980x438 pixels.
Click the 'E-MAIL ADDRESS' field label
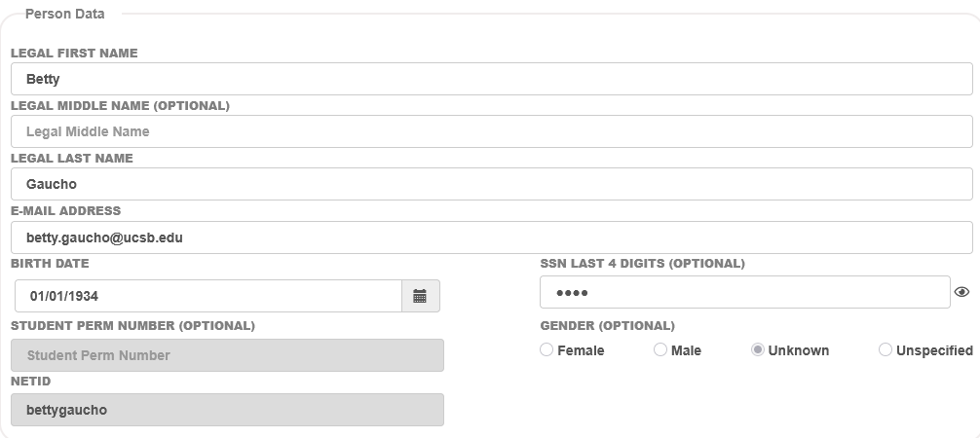(65, 211)
